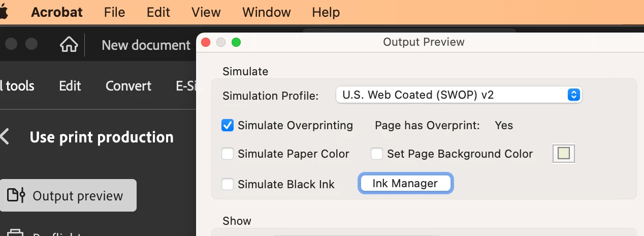Viewport: 644px width, 236px height.
Task: Open the Apple menu
Action: [x=4, y=12]
